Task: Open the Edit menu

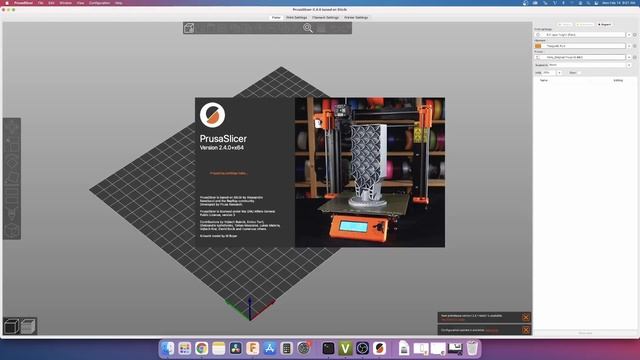Action: click(x=51, y=3)
